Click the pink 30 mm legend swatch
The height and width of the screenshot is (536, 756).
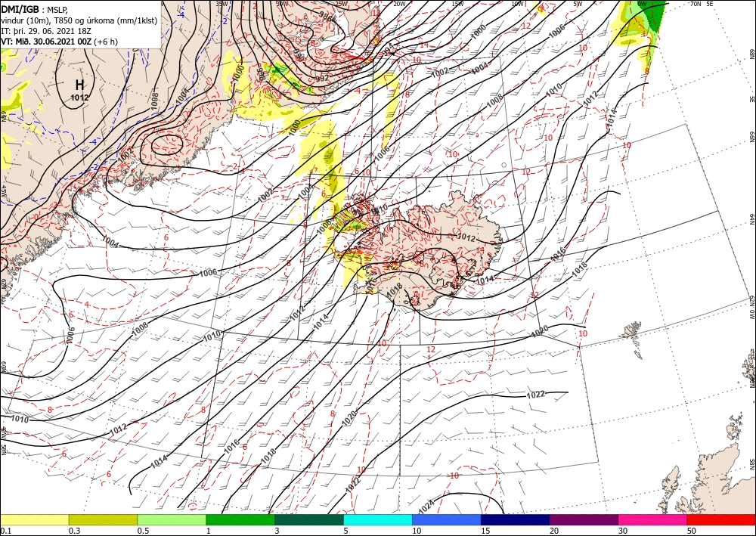click(653, 519)
